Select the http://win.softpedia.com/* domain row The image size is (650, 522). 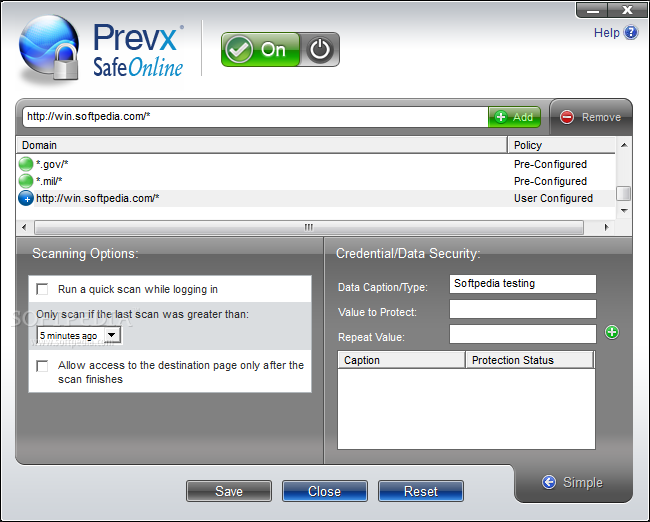[316, 199]
